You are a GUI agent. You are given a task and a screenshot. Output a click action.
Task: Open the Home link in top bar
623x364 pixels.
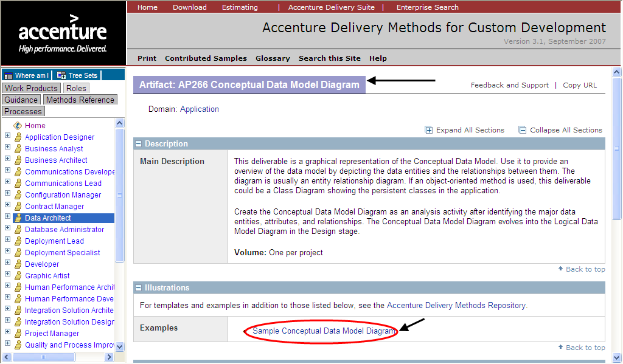coord(147,7)
